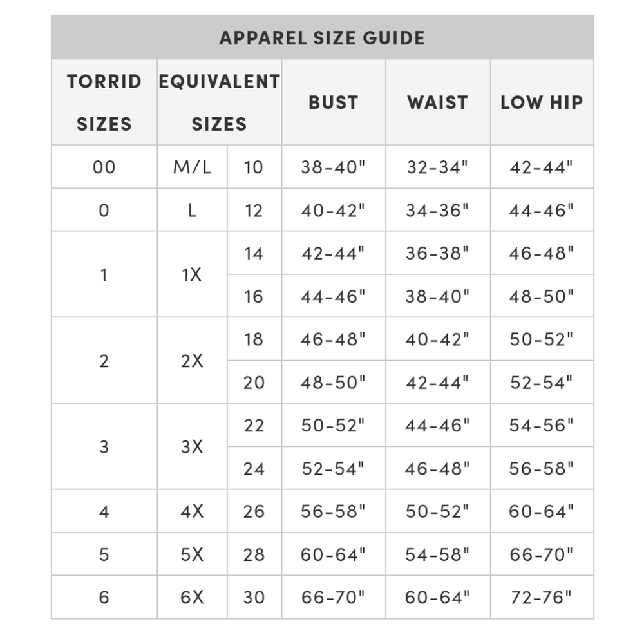Select the 1X equivalent size cell
The height and width of the screenshot is (644, 644).
point(192,274)
